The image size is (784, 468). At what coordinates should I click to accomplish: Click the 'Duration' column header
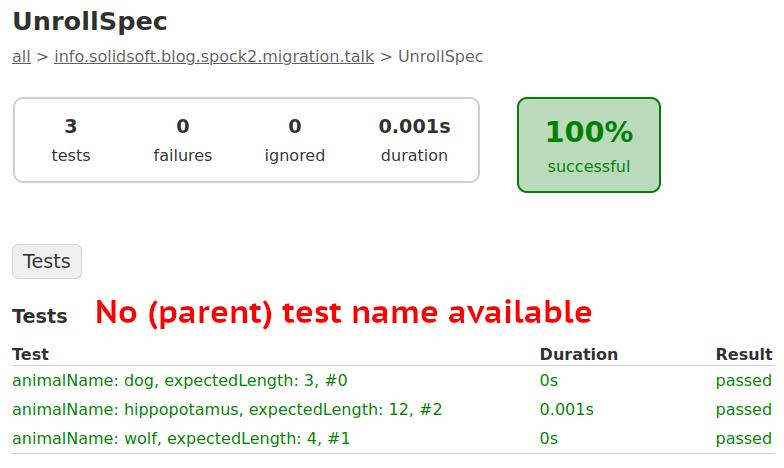578,354
